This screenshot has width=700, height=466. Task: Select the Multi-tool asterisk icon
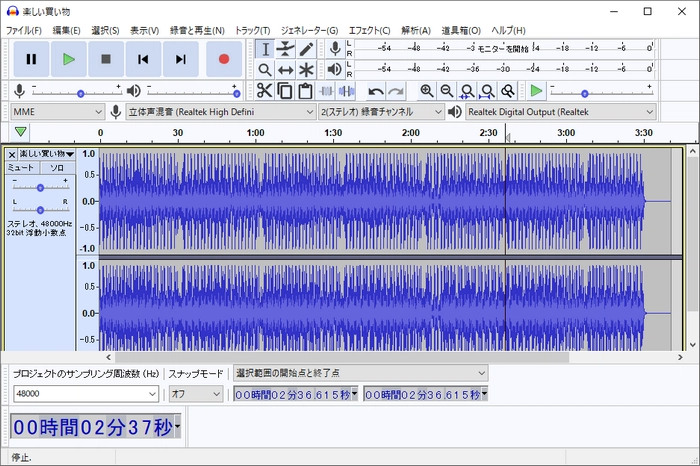tap(307, 70)
